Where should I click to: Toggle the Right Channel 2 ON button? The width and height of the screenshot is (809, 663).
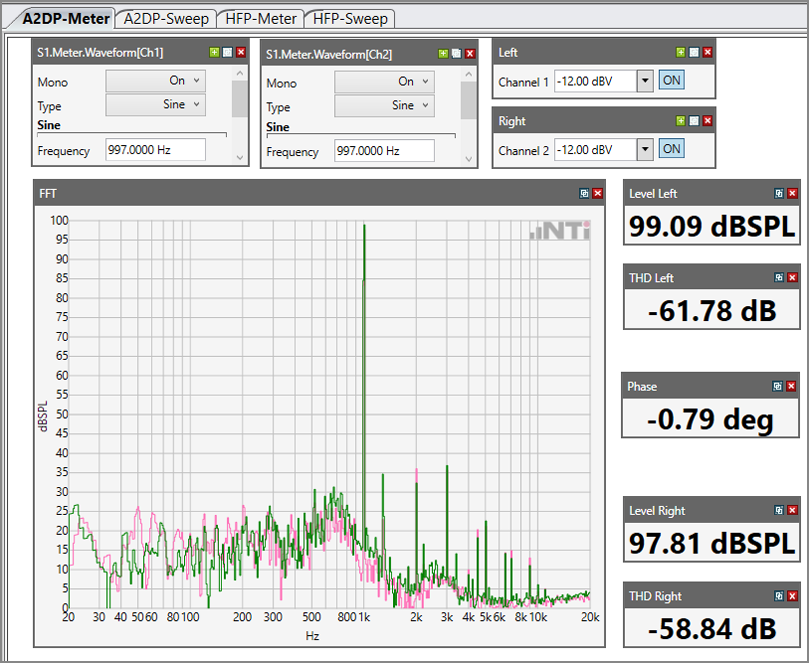click(671, 149)
